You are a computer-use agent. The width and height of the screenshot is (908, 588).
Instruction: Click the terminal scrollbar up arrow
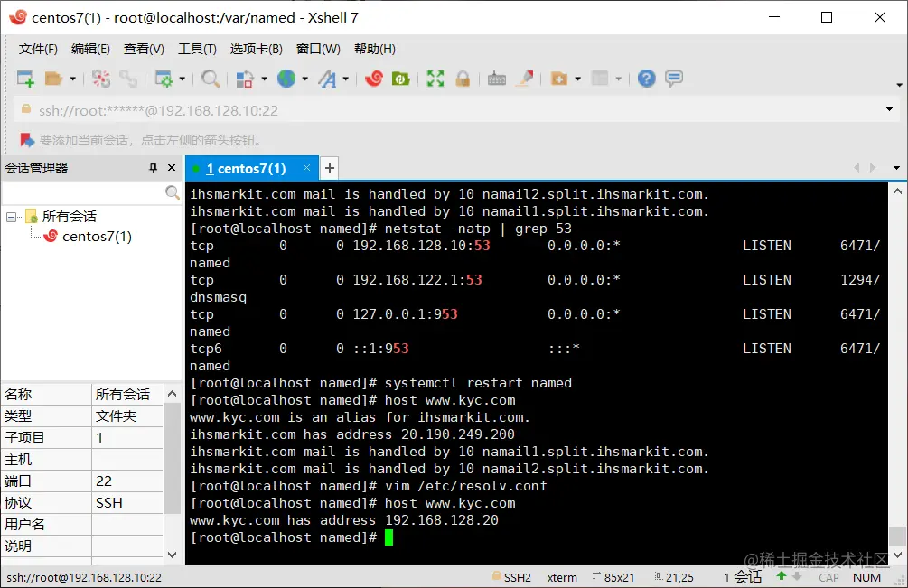897,191
